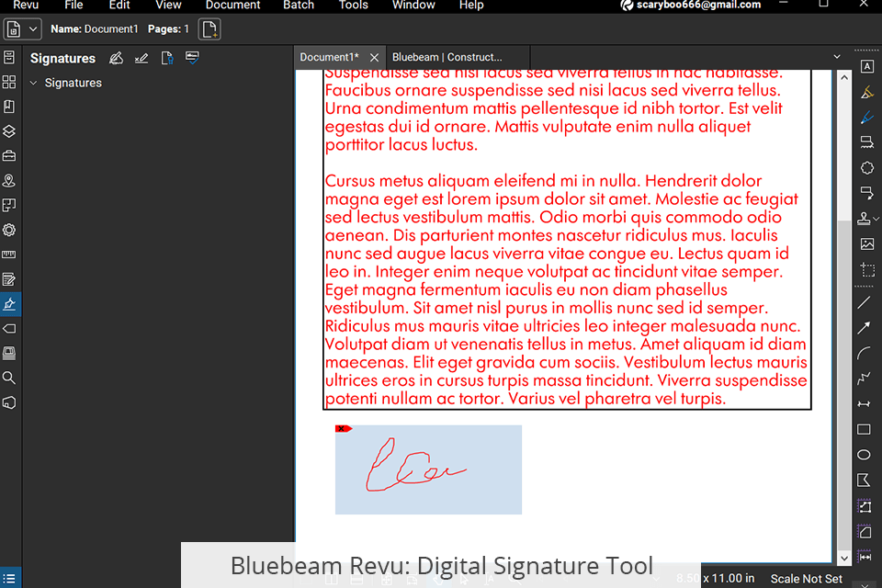882x588 pixels.
Task: Open the Sets drawer panel icon
Action: (x=9, y=353)
